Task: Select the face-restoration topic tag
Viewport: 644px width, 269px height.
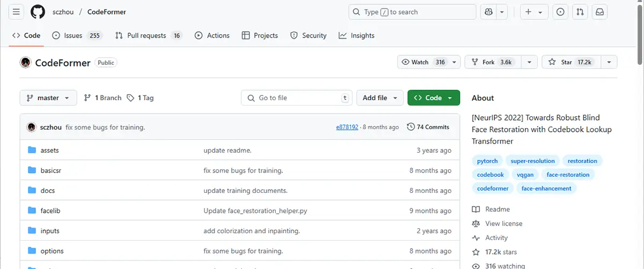Action: (568, 175)
